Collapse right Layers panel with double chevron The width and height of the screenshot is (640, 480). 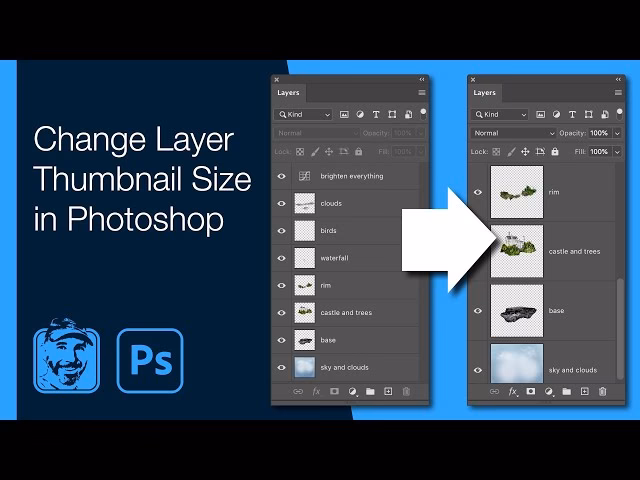tap(618, 80)
